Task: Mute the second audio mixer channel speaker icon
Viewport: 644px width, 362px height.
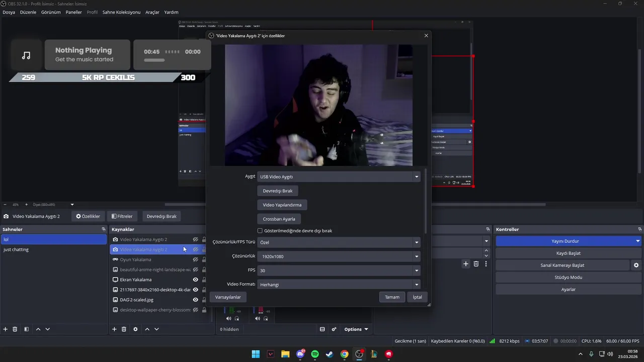Action: 258,318
